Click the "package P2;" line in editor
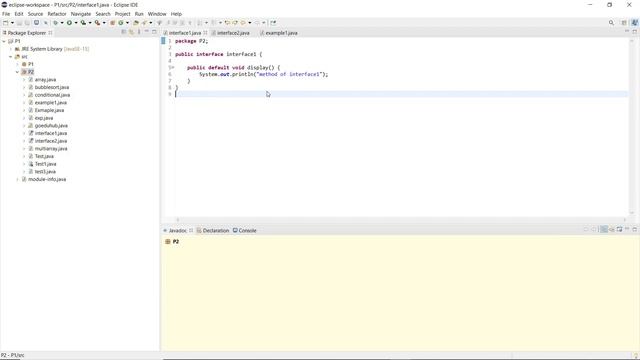Viewport: 640px width, 360px height. [191, 41]
